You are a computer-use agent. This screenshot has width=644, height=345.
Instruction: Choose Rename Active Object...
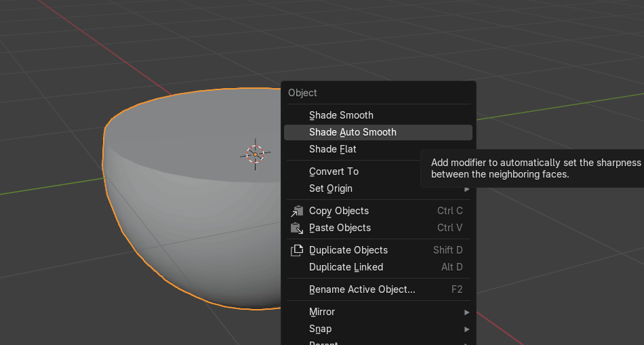click(x=362, y=289)
